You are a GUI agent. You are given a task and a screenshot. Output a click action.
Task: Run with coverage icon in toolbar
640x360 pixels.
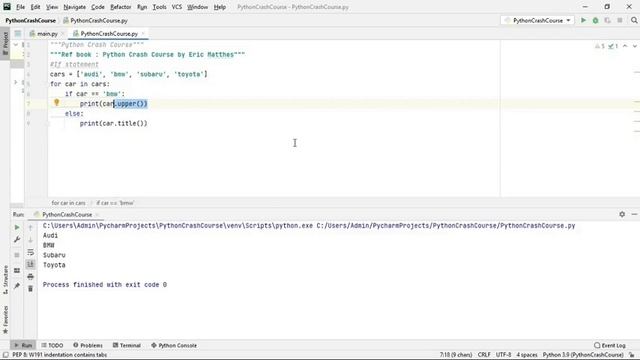point(607,20)
